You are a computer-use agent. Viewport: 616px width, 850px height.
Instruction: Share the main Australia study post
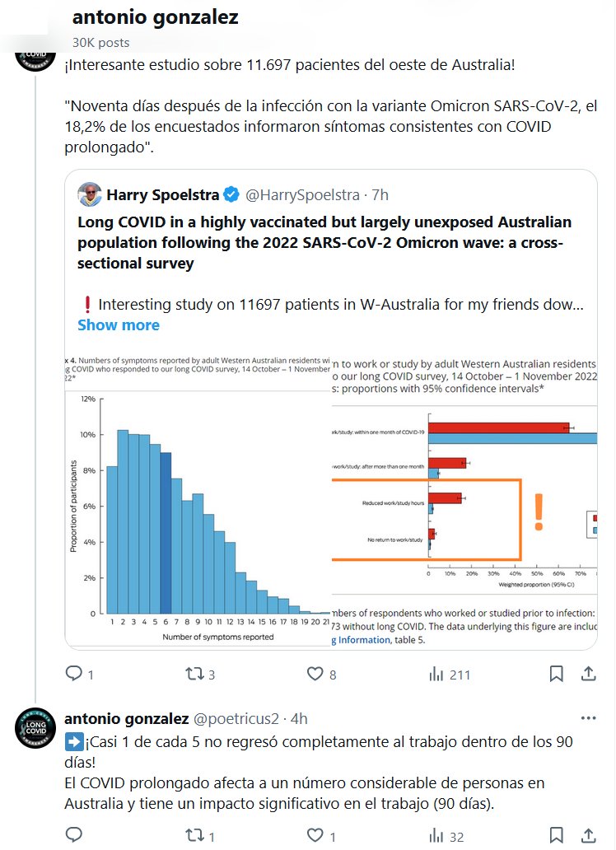[x=588, y=674]
